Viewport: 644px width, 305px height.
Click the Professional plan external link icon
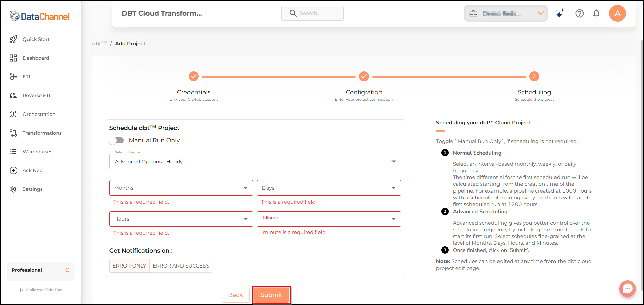click(67, 270)
